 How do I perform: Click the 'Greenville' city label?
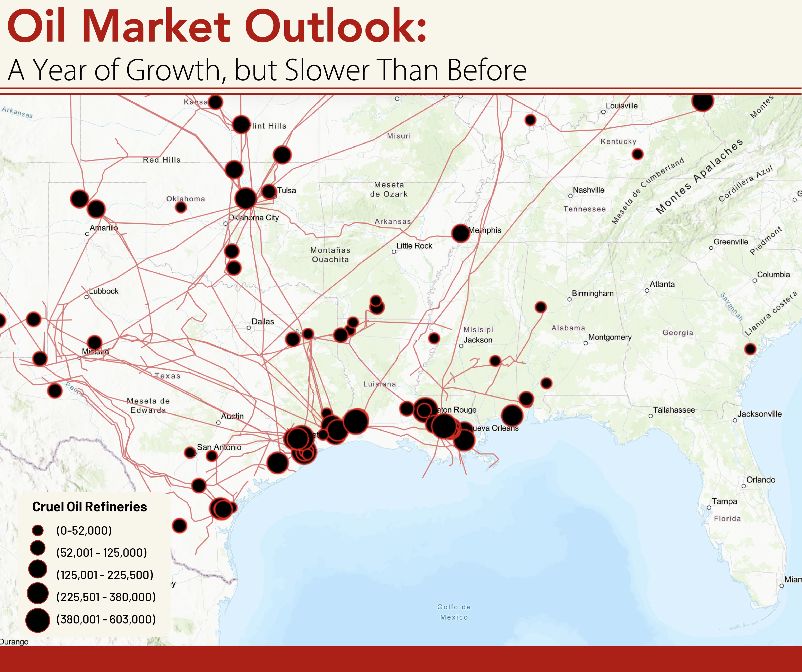(731, 242)
